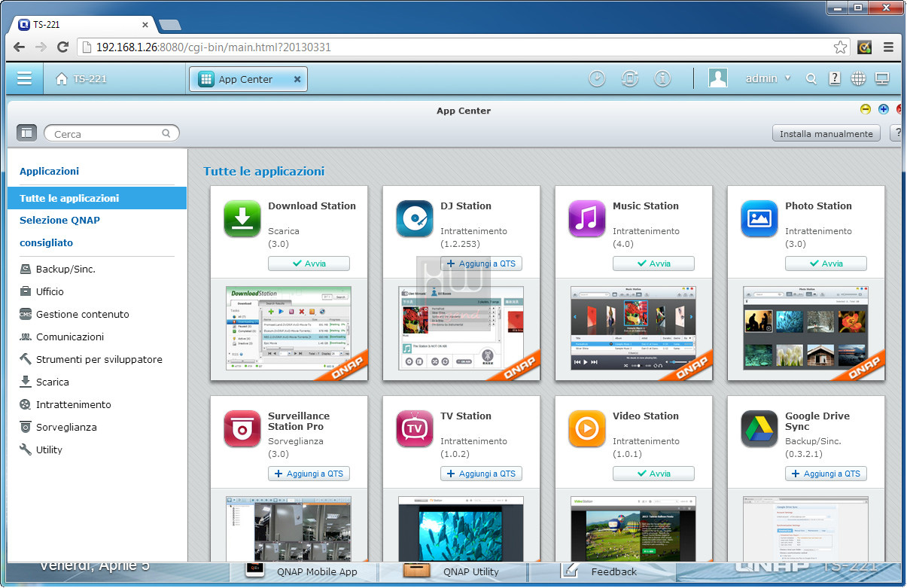Add TV Station with Aggiungi a QTS
This screenshot has width=907, height=588.
coord(481,474)
